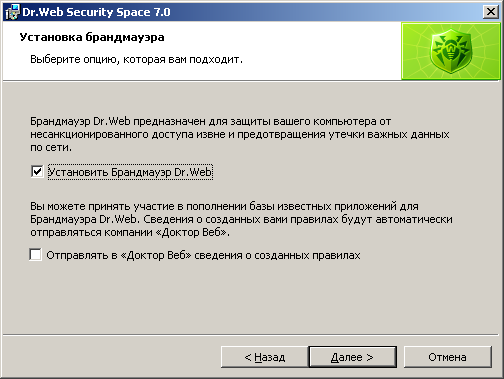Click the Выберите опцию subtitle text

coord(136,59)
